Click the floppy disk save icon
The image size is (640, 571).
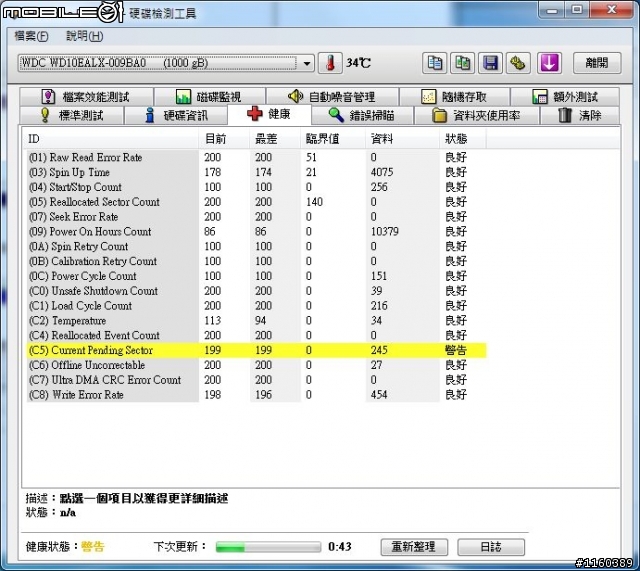tap(490, 63)
